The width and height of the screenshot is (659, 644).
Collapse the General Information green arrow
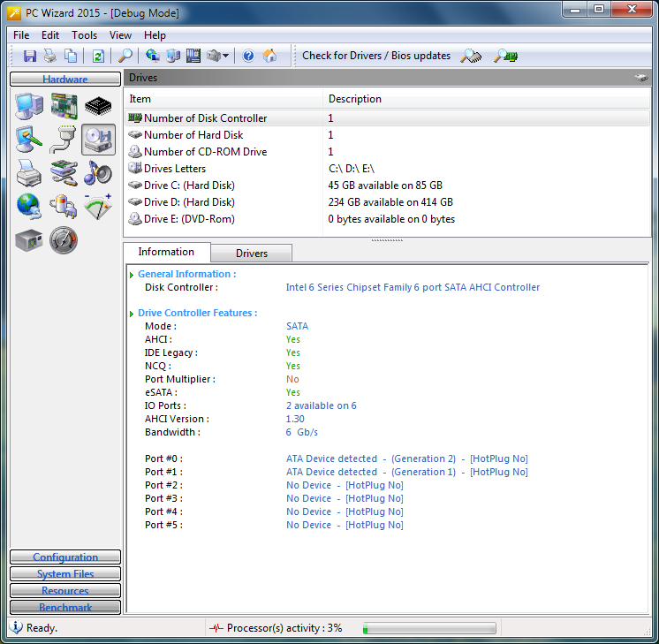(132, 275)
